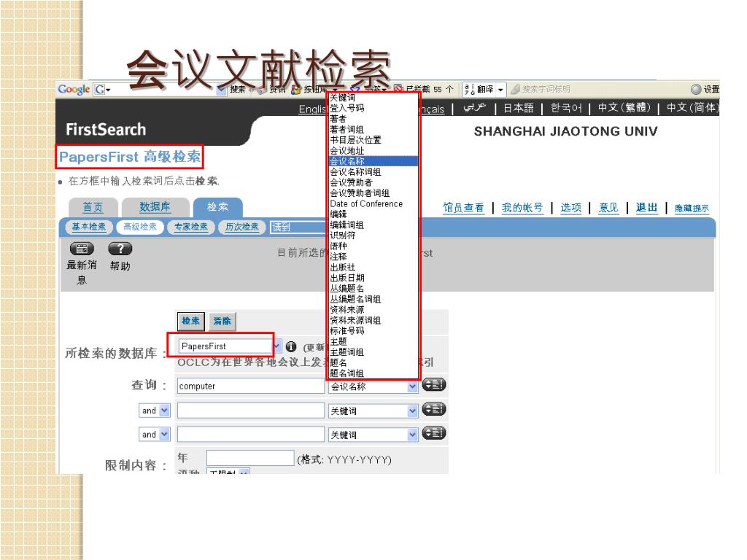This screenshot has width=747, height=560.
Task: Switch to the 数据库 tab
Action: (155, 207)
